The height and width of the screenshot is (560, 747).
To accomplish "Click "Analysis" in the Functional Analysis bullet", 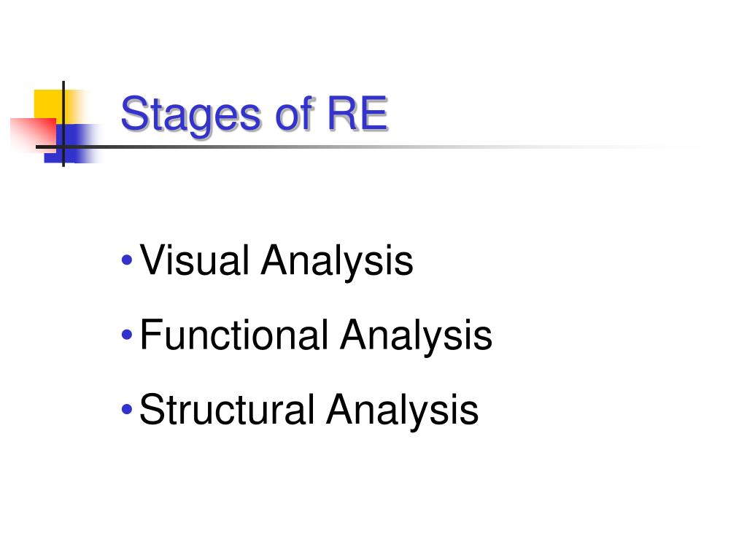I will point(416,337).
